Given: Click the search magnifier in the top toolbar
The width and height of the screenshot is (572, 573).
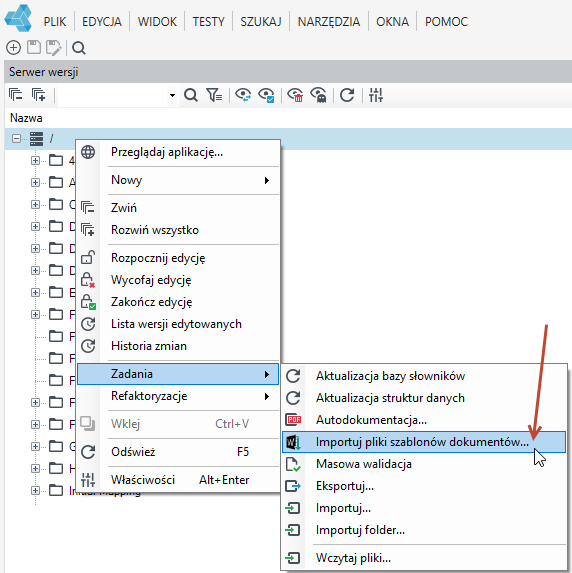Looking at the screenshot, I should 79,48.
